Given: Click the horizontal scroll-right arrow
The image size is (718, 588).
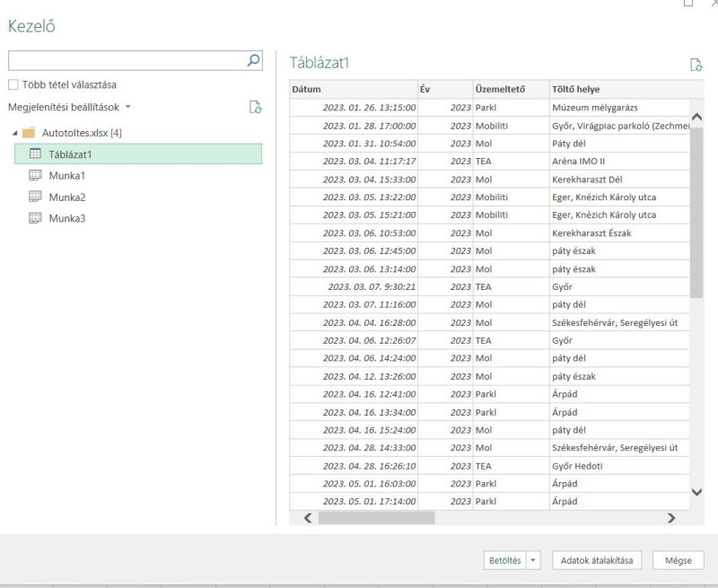Looking at the screenshot, I should pos(671,518).
